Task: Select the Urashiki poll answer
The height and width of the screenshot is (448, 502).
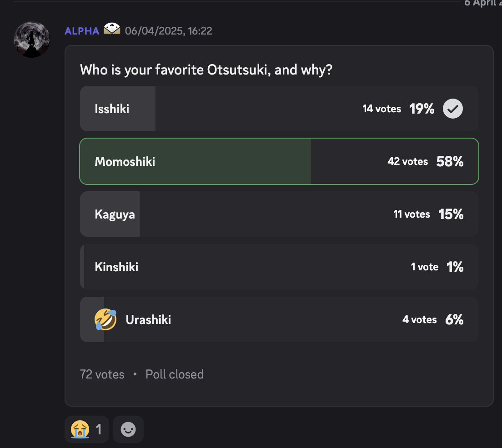Action: [x=279, y=319]
